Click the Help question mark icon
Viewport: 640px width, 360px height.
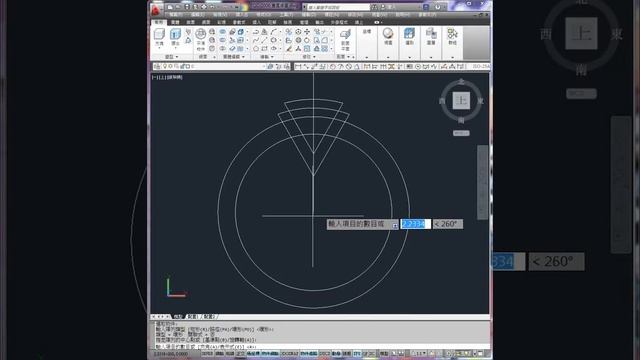coord(438,7)
